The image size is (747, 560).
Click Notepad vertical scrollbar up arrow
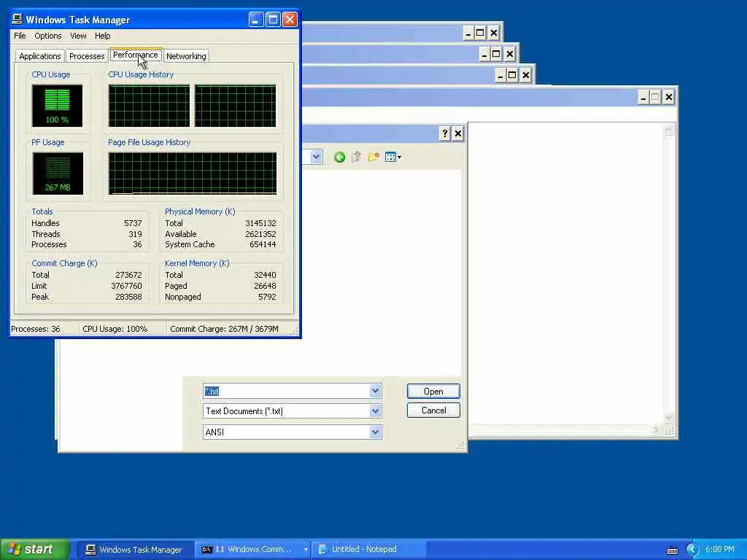point(669,130)
